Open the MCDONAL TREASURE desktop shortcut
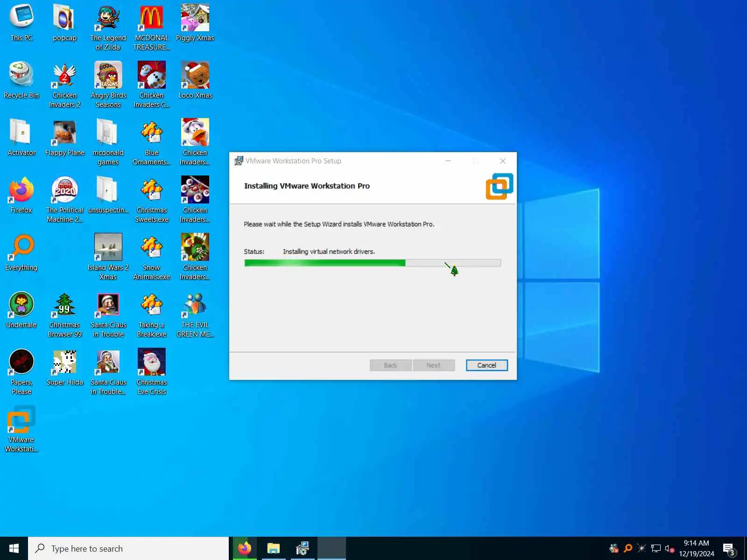This screenshot has width=747, height=560. [x=151, y=28]
